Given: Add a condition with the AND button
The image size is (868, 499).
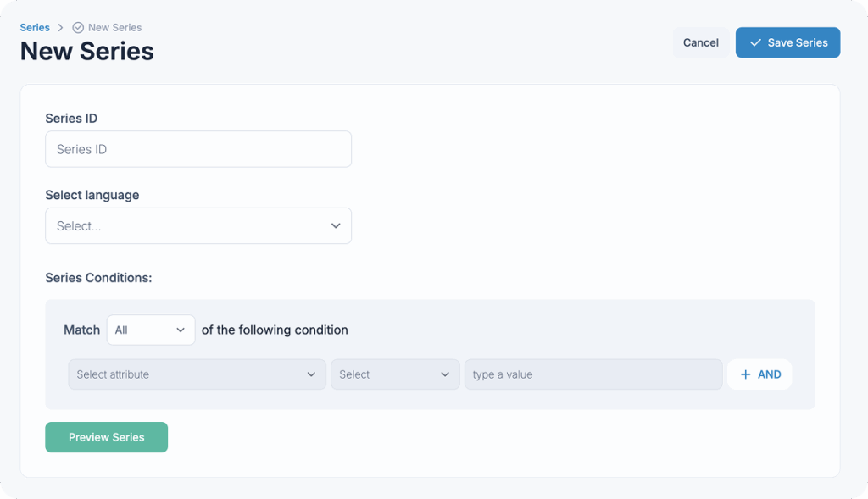Looking at the screenshot, I should [x=759, y=374].
